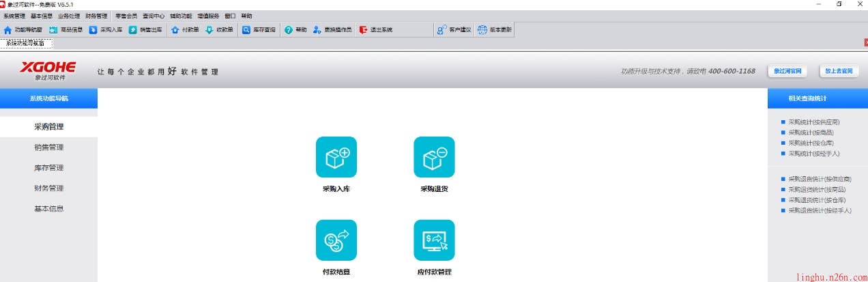Screen dimensions: 868x282
Task: Open the 辅助功能 menu
Action: pyautogui.click(x=181, y=16)
